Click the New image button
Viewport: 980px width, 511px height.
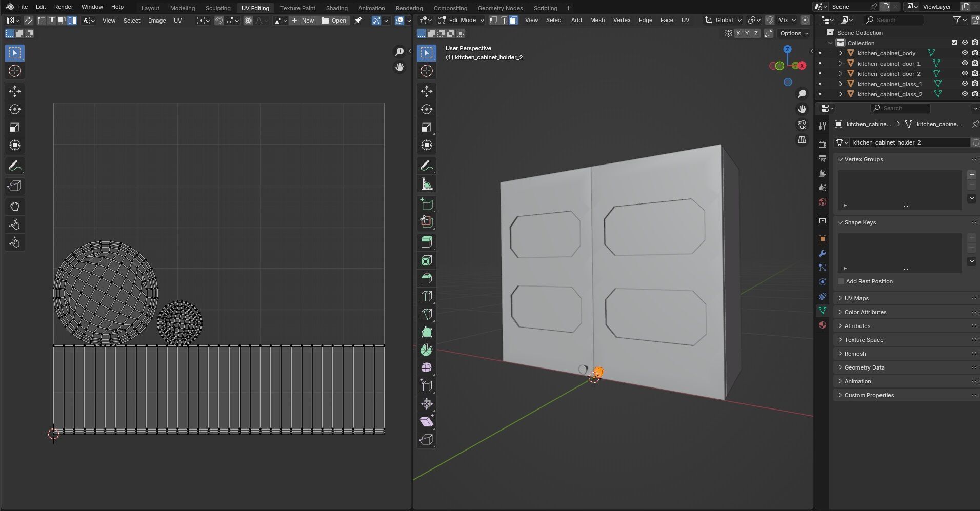(303, 21)
